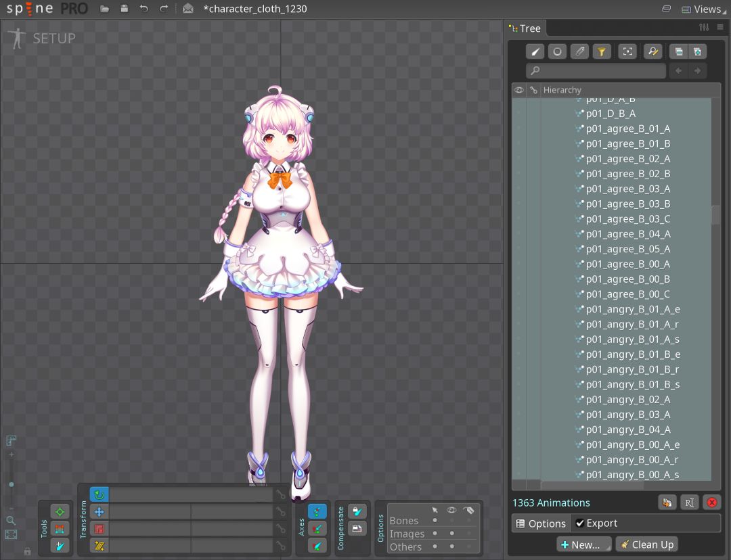Toggle Images visibility dot in Options
731x560 pixels.
click(x=451, y=533)
